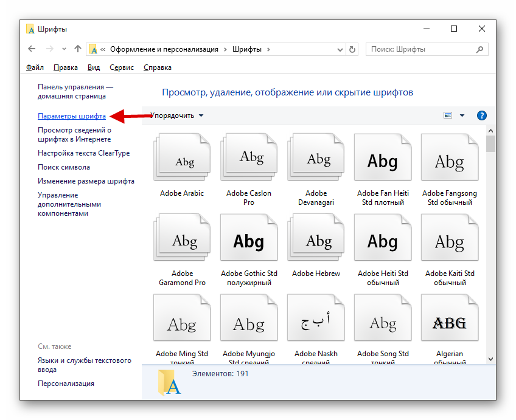This screenshot has width=516, height=420.
Task: Expand the address bar history dropdown
Action: coord(340,50)
